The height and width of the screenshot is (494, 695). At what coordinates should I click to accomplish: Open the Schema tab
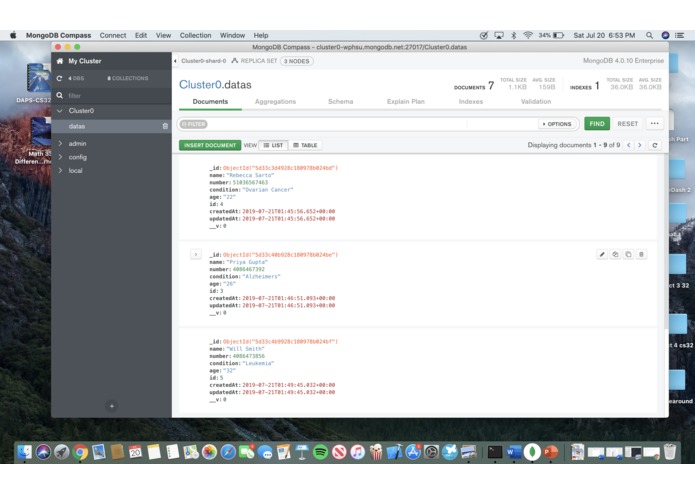340,101
